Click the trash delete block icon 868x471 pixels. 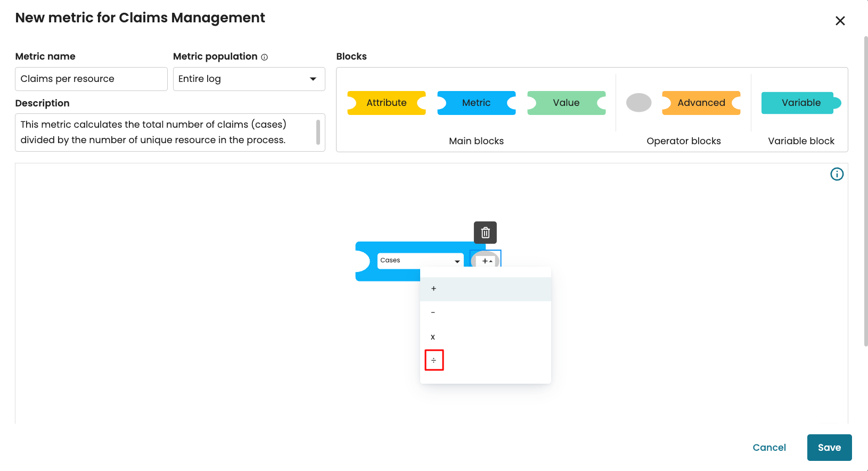click(x=485, y=233)
